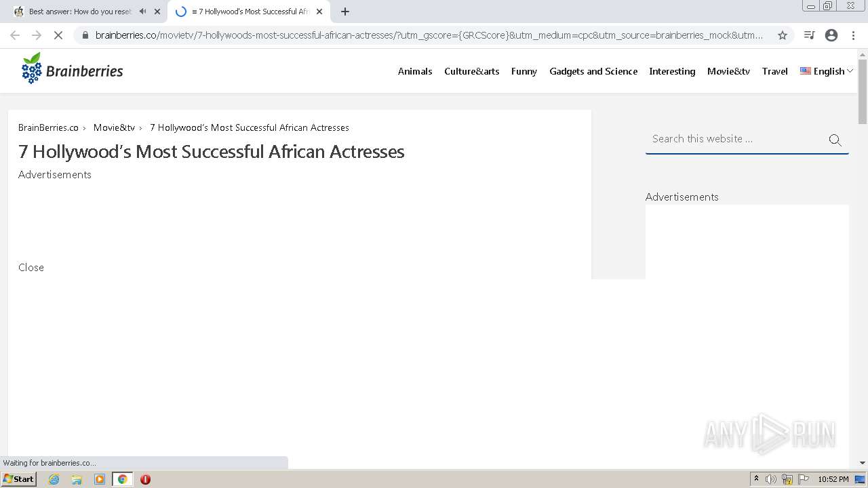Focus the 'Search this website' field
Viewport: 868px width, 488px height.
735,139
